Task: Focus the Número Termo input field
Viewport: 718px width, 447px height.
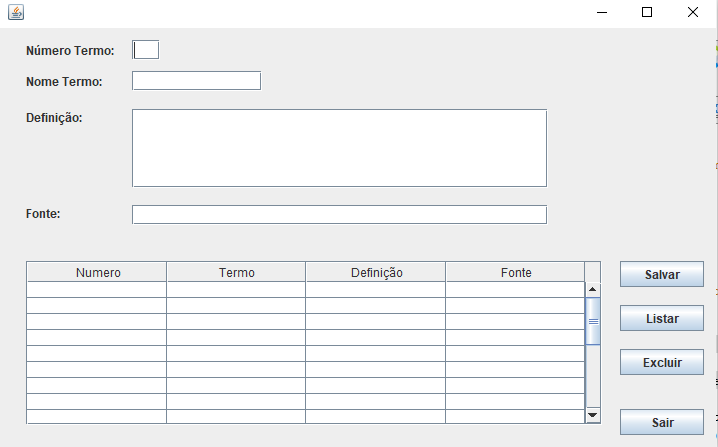Action: 146,50
